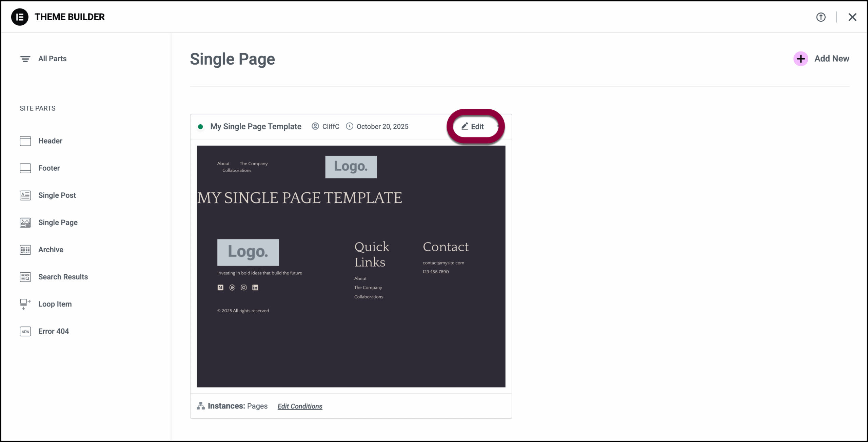Viewport: 868px width, 442px height.
Task: Click the My Single Page Template title
Action: coord(256,127)
